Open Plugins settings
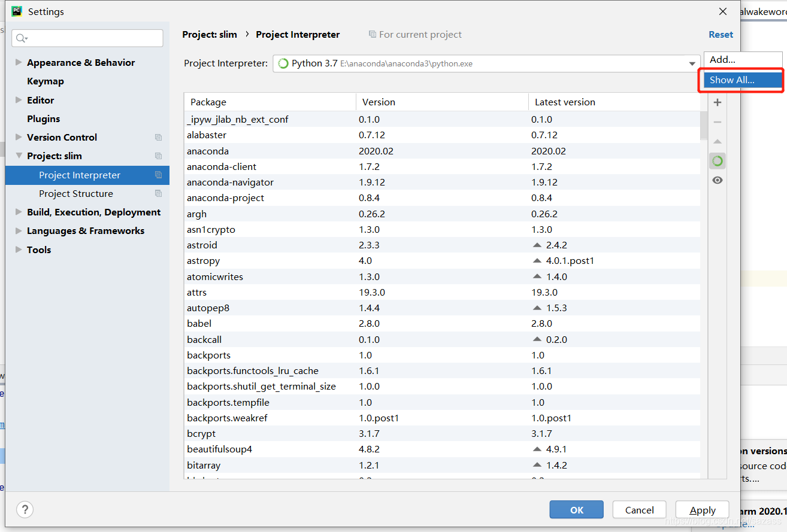787x532 pixels. (44, 118)
